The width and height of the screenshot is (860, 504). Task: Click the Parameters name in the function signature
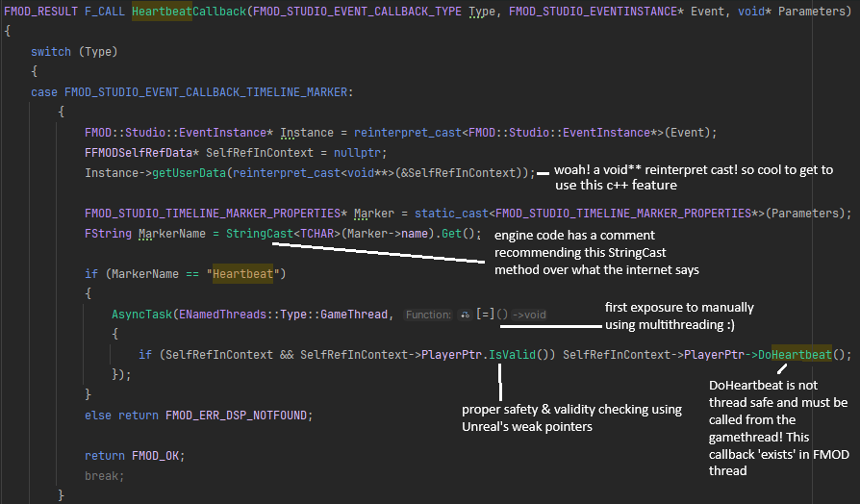(811, 12)
